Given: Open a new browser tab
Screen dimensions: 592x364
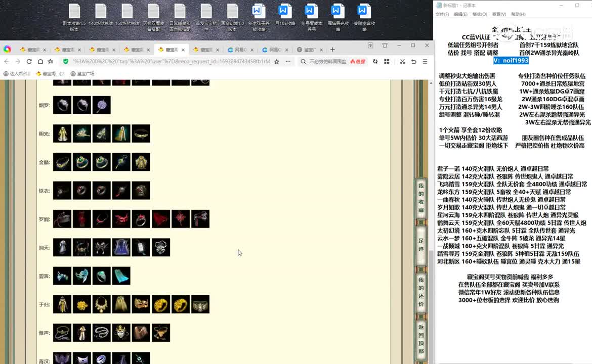Looking at the screenshot, I should [x=332, y=50].
